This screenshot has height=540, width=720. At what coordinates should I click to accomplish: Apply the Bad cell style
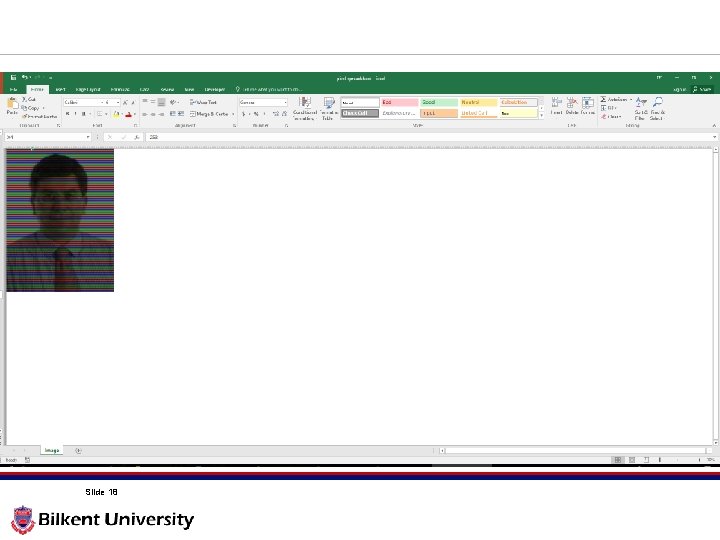399,102
